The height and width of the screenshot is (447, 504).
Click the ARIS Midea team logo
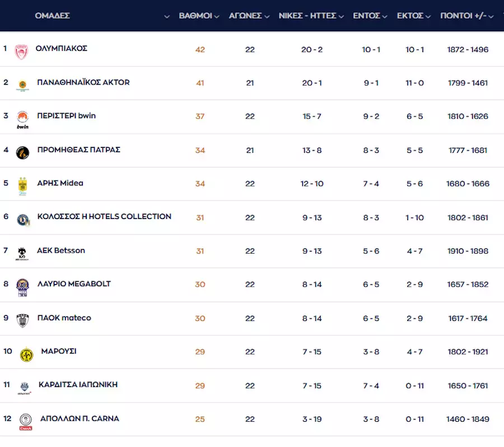coord(22,186)
